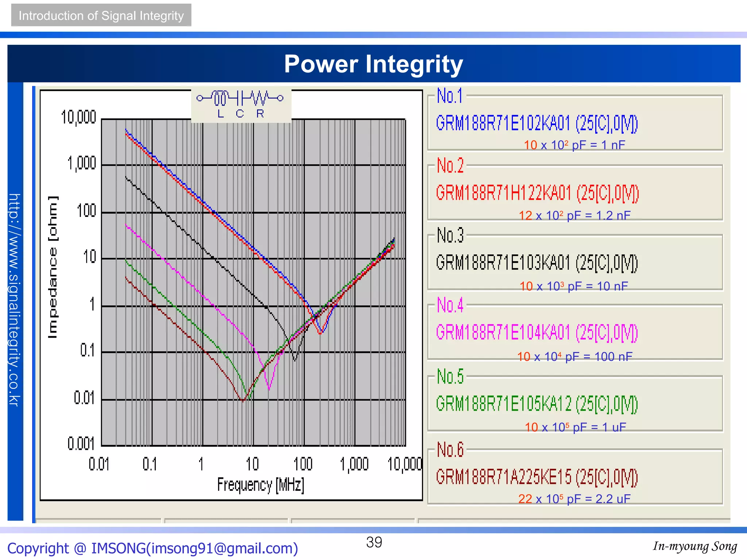Select the 'No.4' legend label
747x560 pixels.
coord(450,305)
